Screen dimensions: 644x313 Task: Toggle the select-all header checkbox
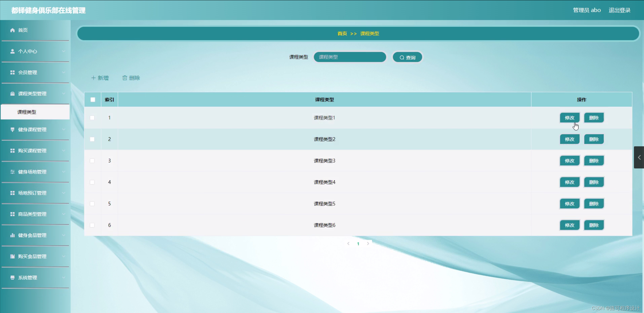[x=93, y=100]
